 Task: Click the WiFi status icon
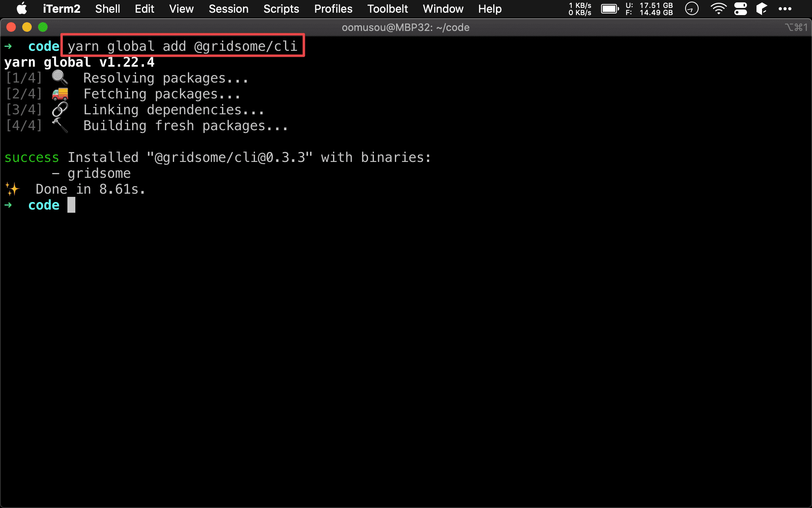[716, 9]
